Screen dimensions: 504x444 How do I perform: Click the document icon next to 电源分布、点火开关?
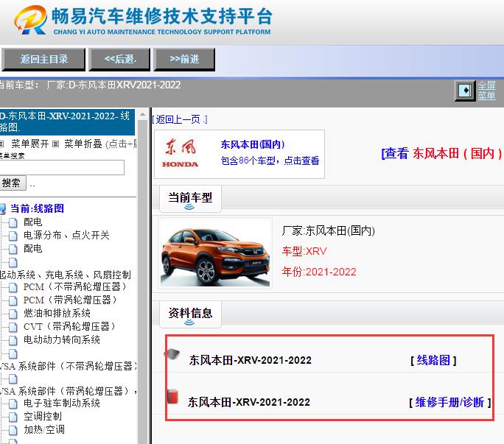coord(13,236)
